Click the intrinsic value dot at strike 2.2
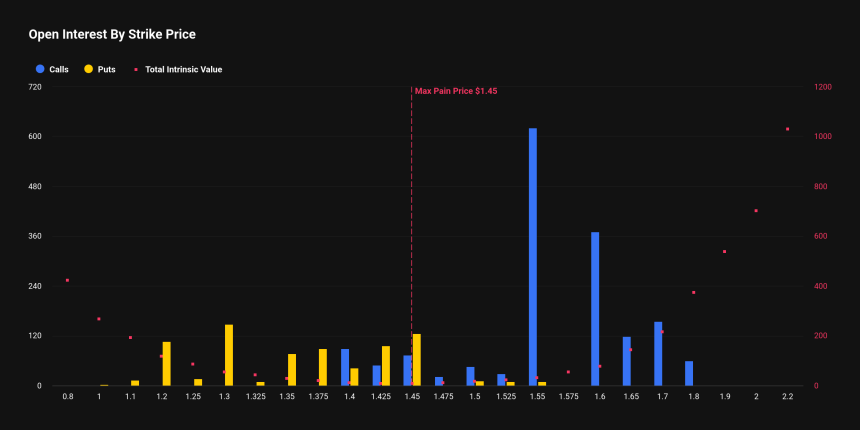The image size is (860, 430). click(x=787, y=129)
